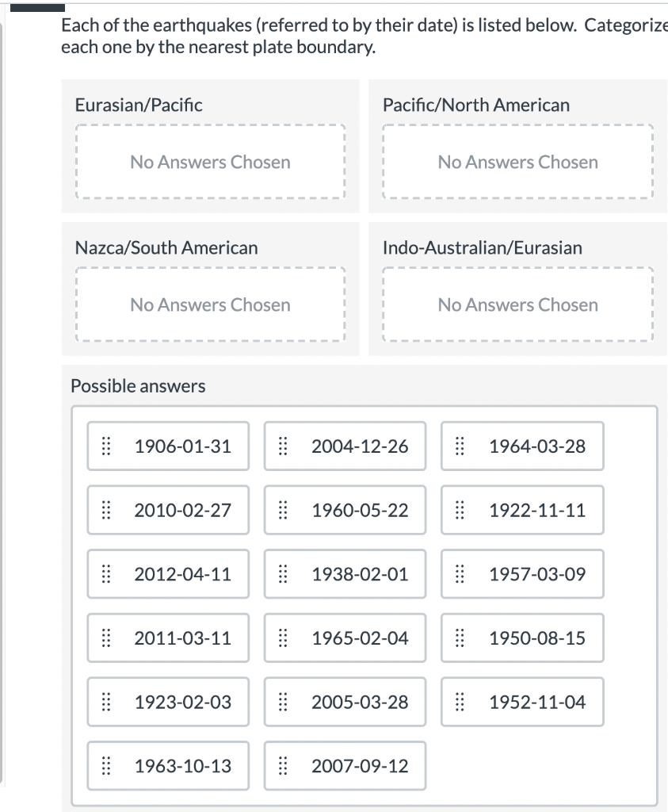Pick the 1922-11-11 date label
The image size is (668, 812).
(x=537, y=510)
